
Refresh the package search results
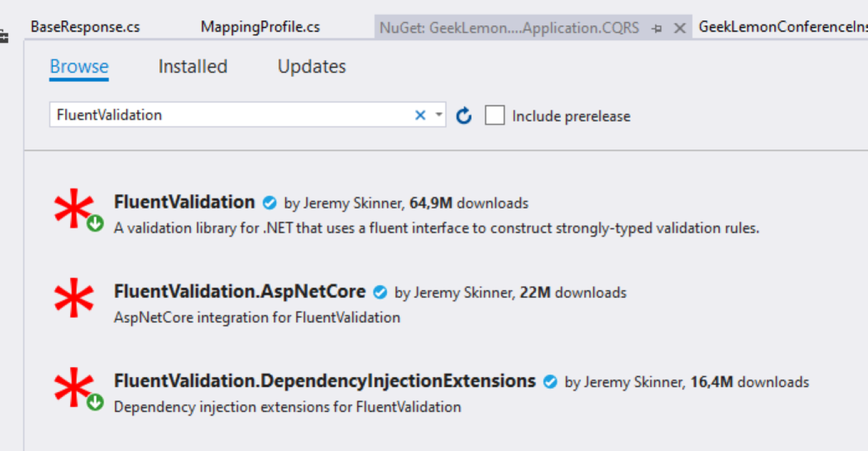pos(464,116)
